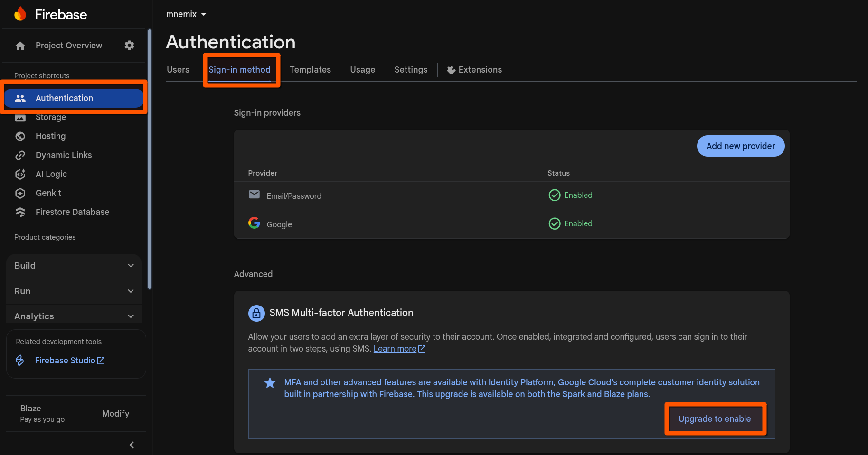Open Firestore Database in the sidebar
This screenshot has height=455, width=868.
(72, 212)
